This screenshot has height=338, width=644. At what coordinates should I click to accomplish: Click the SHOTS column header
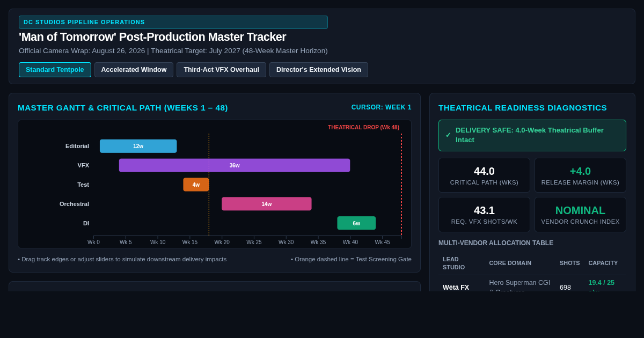(x=569, y=263)
